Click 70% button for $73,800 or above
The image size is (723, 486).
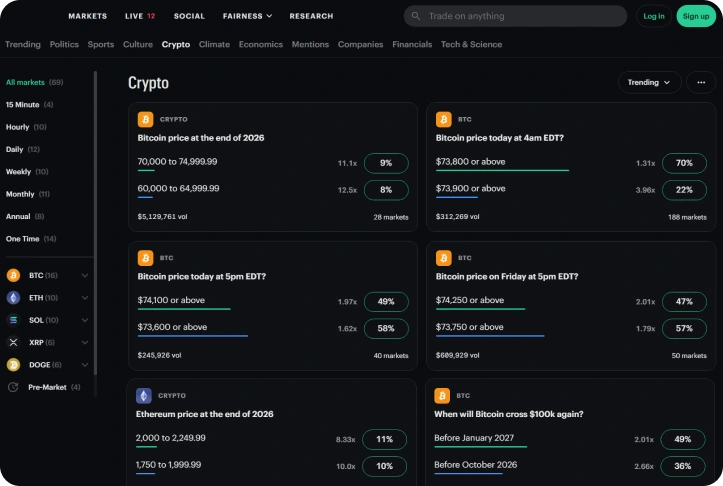point(684,163)
